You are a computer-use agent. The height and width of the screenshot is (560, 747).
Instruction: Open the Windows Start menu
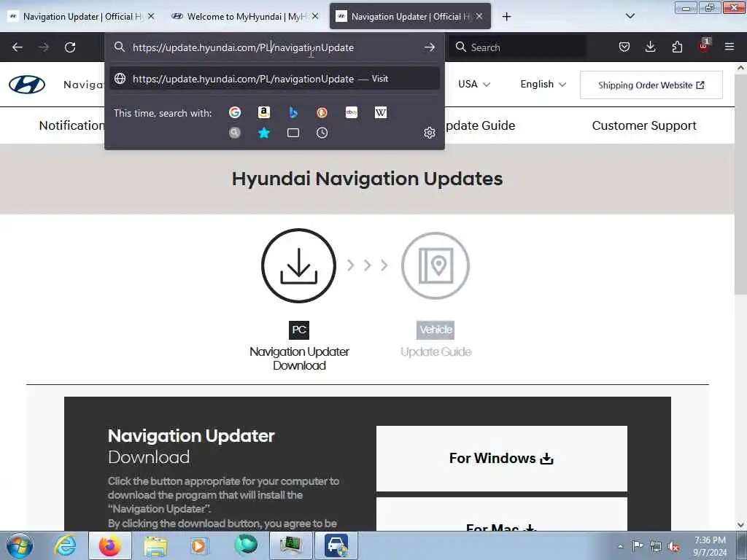20,545
